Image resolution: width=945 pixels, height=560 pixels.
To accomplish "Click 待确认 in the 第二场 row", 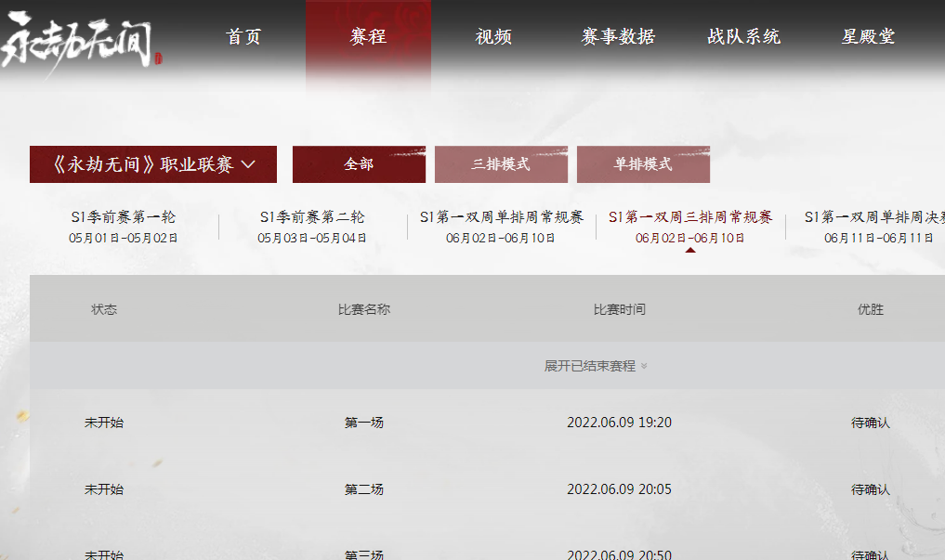I will pos(871,489).
